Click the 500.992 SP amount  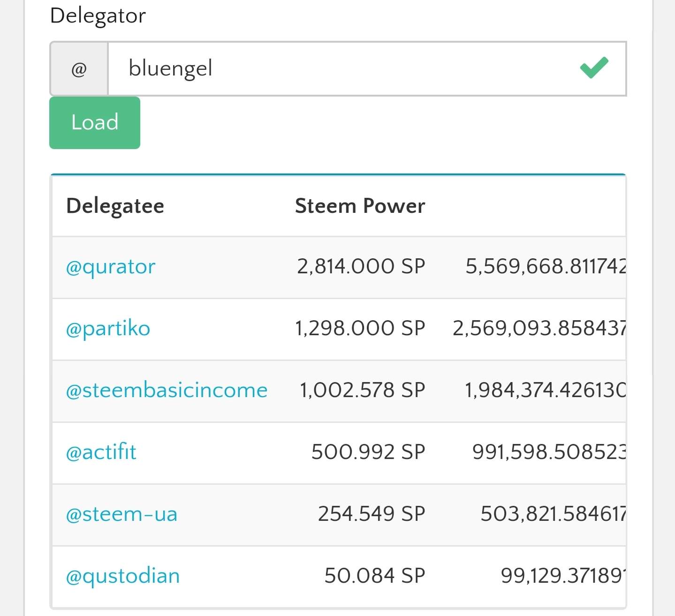tap(368, 452)
